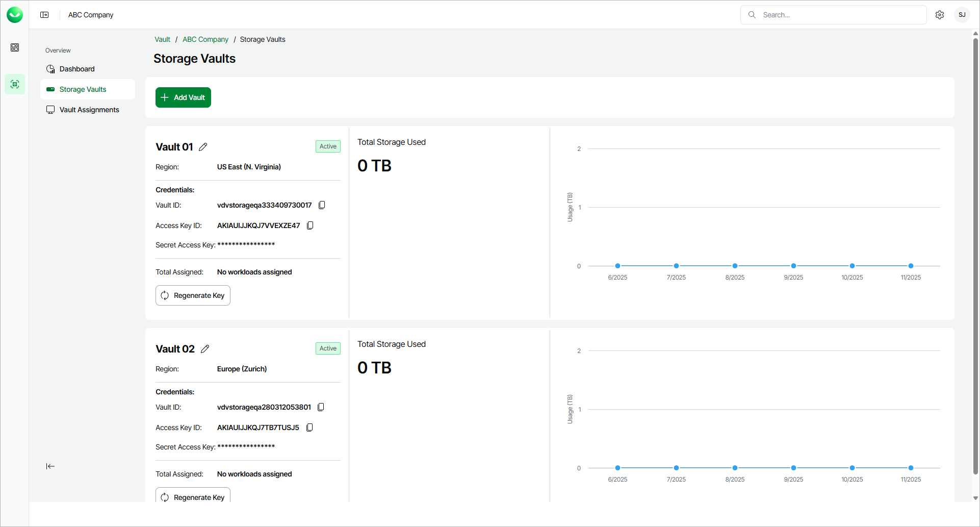Viewport: 980px width, 527px height.
Task: Click the Add Vault button
Action: click(183, 97)
